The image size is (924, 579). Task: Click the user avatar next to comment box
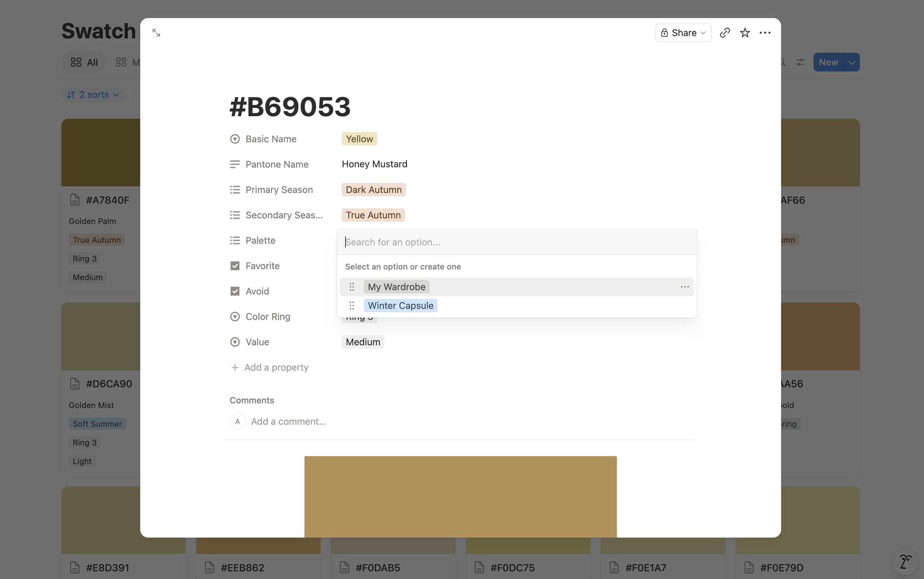[237, 421]
